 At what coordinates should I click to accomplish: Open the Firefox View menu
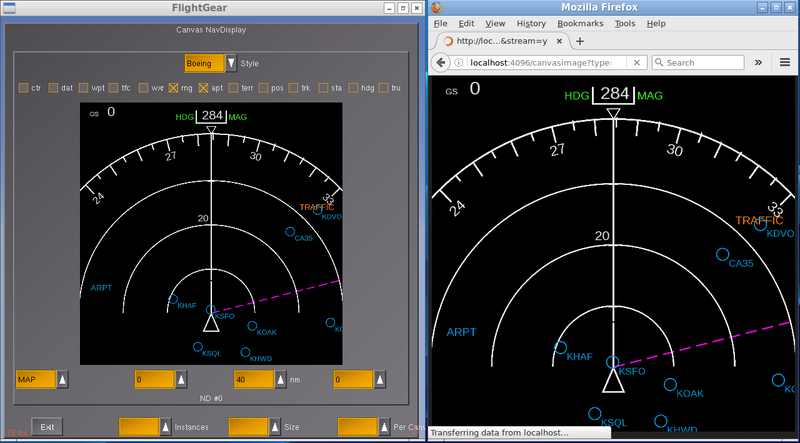[495, 23]
